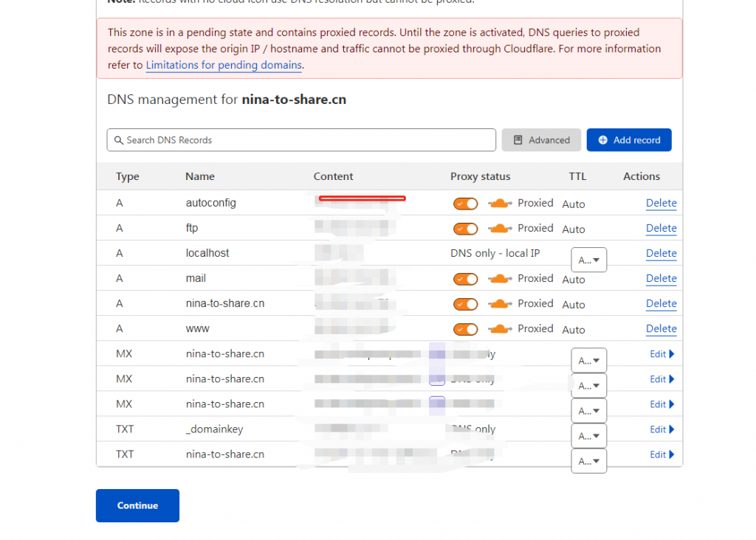Delete the mail A record
The height and width of the screenshot is (540, 756).
(661, 278)
